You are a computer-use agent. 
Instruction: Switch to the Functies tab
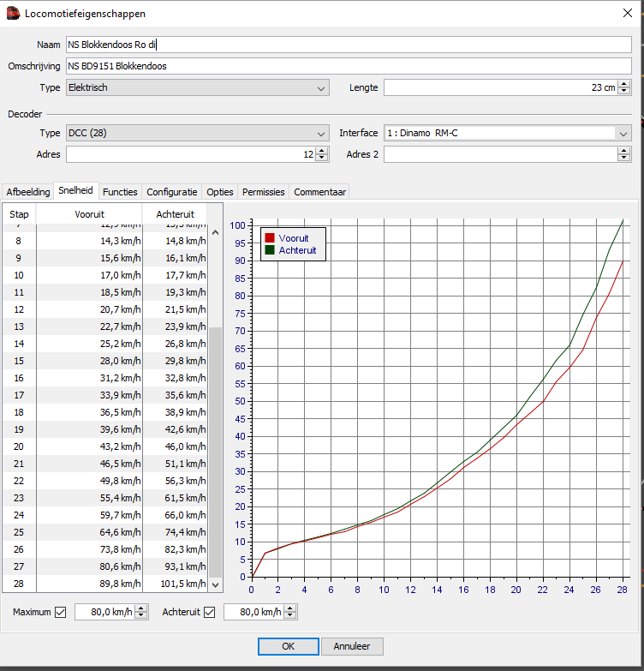[x=120, y=192]
